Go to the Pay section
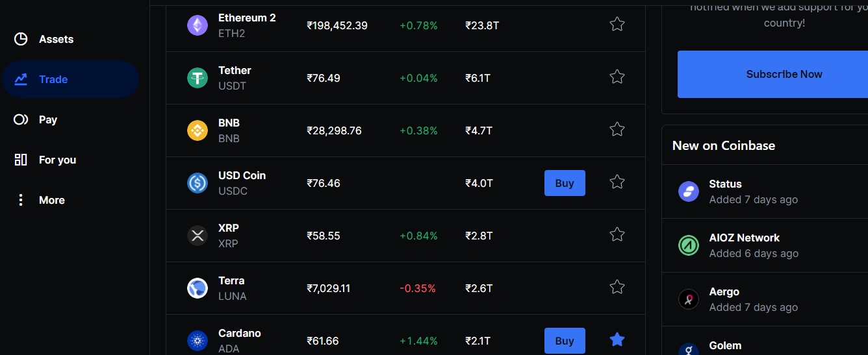The width and height of the screenshot is (868, 355). pos(47,119)
